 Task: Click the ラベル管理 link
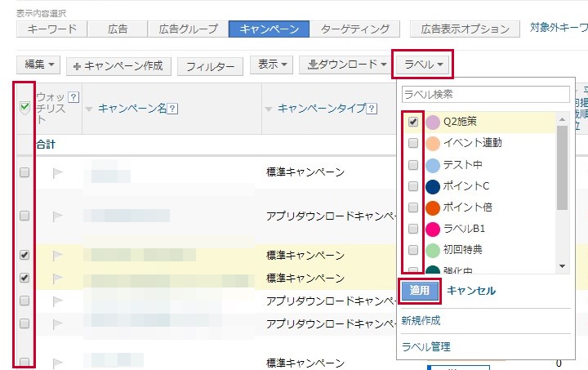point(425,346)
